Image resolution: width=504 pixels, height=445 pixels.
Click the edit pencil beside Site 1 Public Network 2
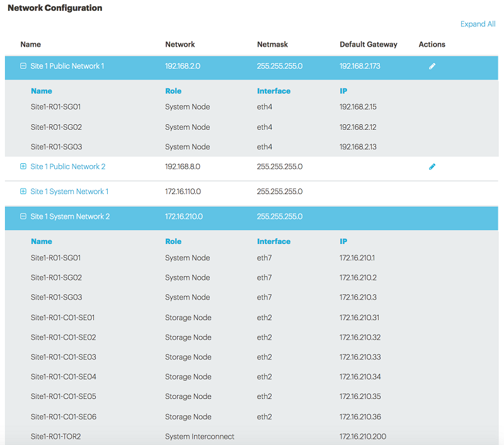432,166
